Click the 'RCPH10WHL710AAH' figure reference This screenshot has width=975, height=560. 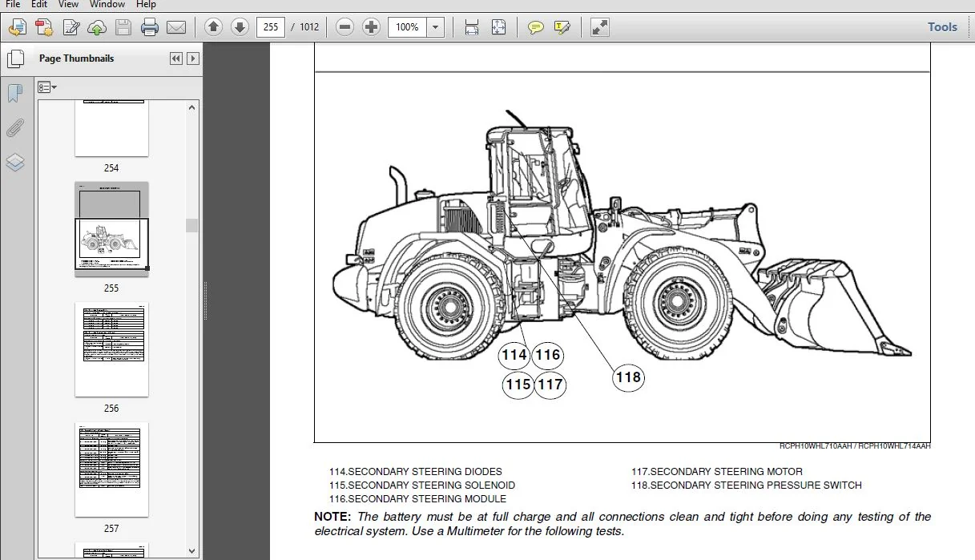point(816,447)
